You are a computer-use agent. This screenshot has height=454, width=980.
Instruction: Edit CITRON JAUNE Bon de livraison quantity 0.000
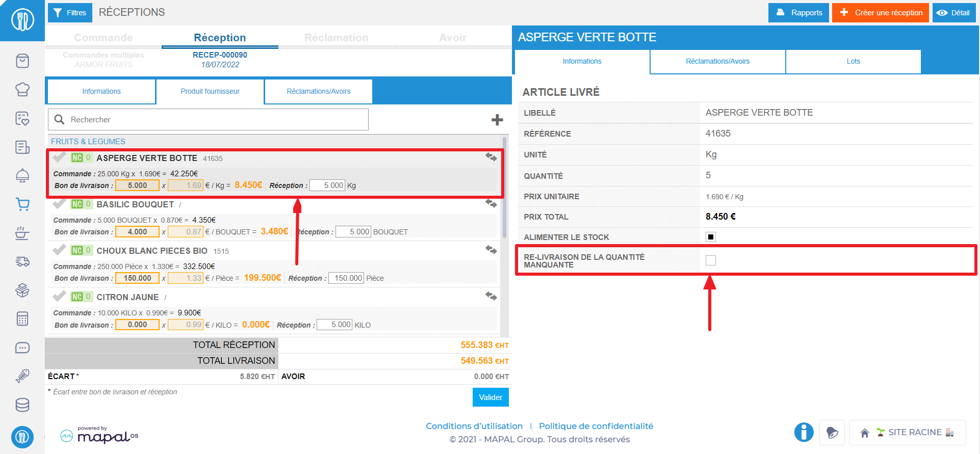tap(137, 325)
